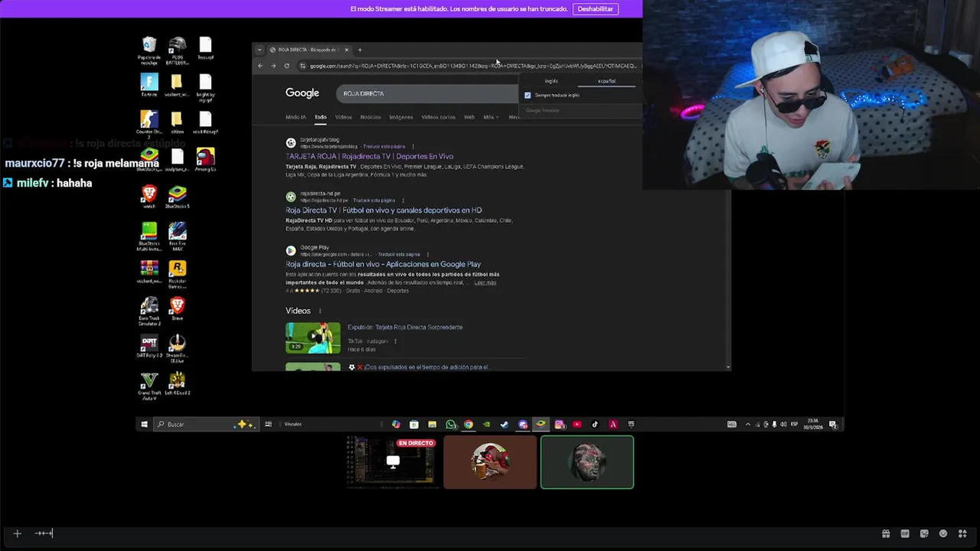The image size is (980, 551).
Task: Open Left 4 Dead 2 desktop shortcut
Action: (x=178, y=383)
